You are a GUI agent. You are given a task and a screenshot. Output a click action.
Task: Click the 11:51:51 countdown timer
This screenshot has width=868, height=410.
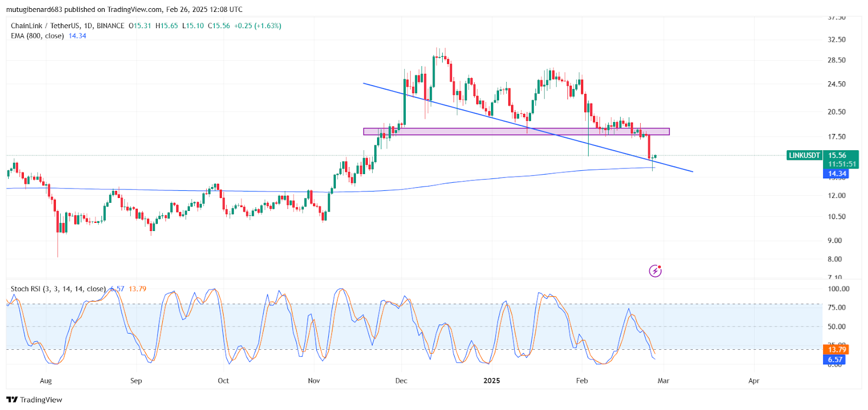click(x=842, y=164)
